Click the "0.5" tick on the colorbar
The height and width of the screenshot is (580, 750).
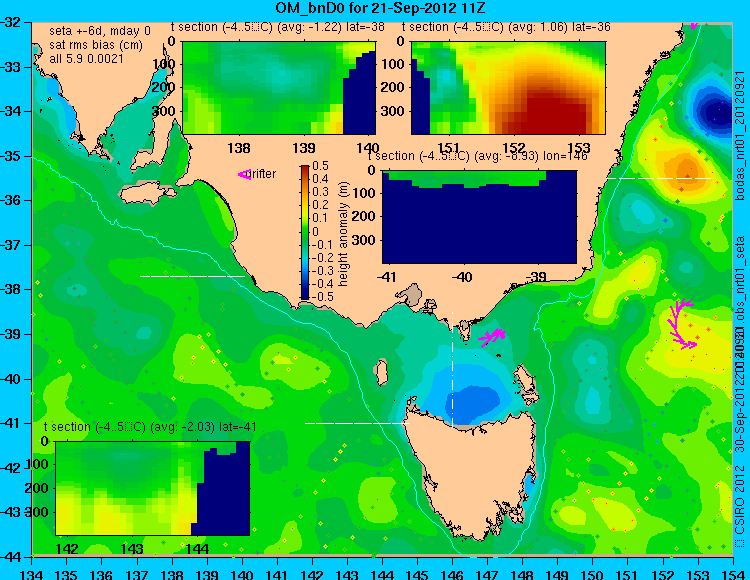coord(320,166)
